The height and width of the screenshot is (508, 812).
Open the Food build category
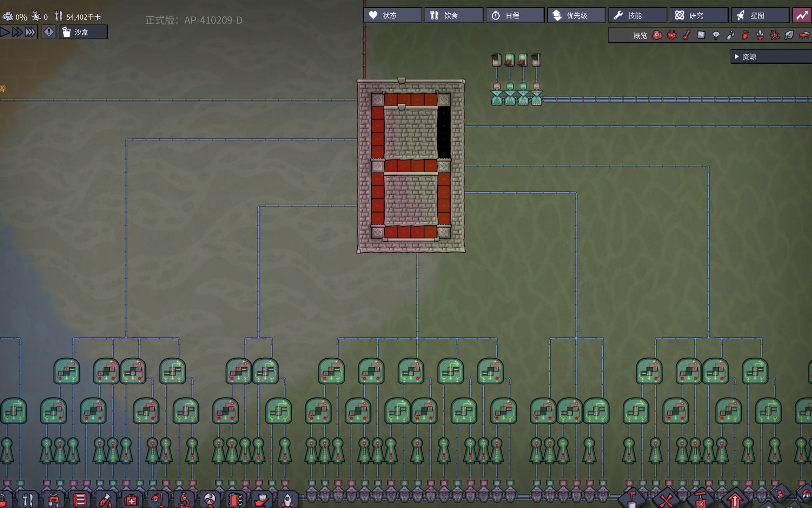pos(28,500)
